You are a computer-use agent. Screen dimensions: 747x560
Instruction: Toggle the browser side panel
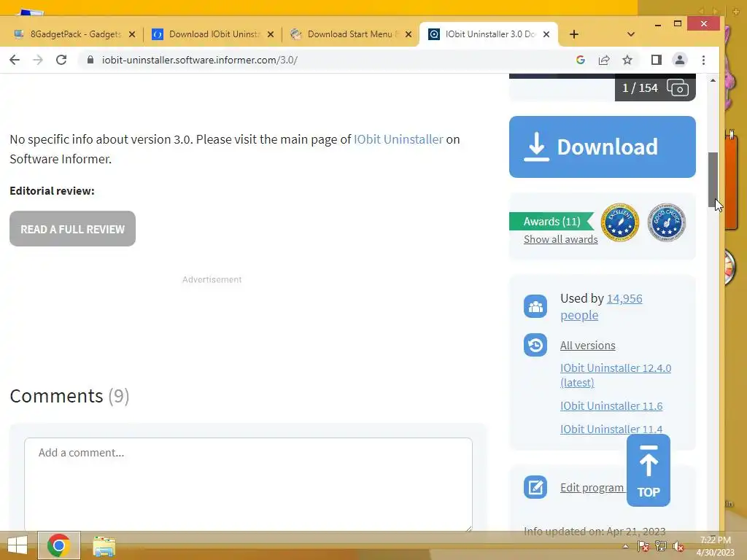tap(656, 60)
